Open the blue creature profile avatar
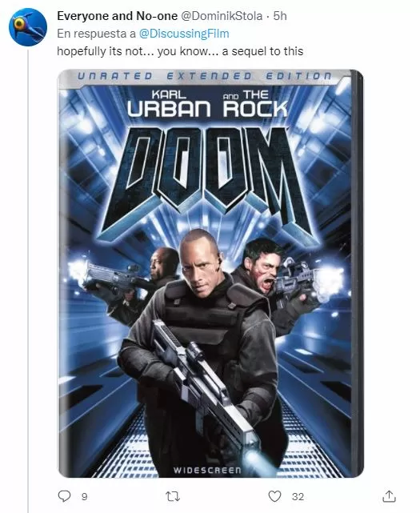Screen dimensions: 420x513 (x=28, y=27)
